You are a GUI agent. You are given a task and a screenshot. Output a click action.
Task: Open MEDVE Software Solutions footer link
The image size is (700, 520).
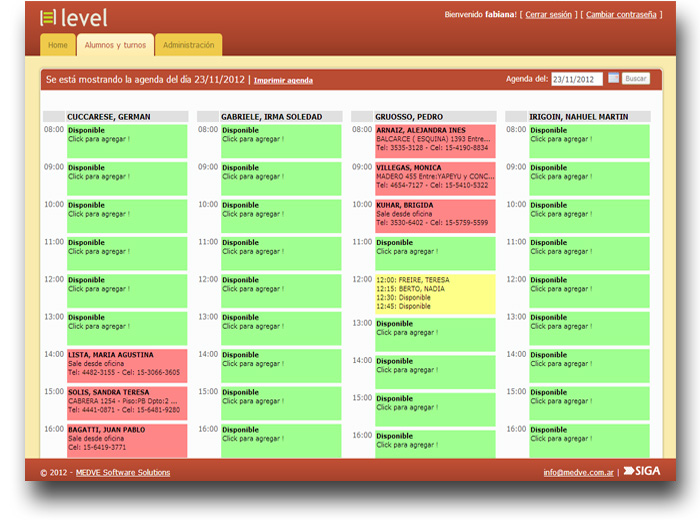coord(123,472)
